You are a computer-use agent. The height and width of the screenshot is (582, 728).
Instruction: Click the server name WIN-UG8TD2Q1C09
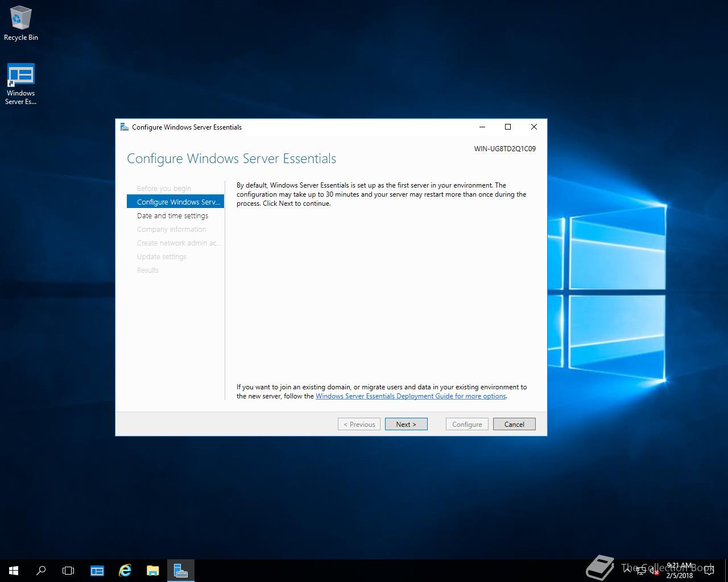click(x=504, y=149)
